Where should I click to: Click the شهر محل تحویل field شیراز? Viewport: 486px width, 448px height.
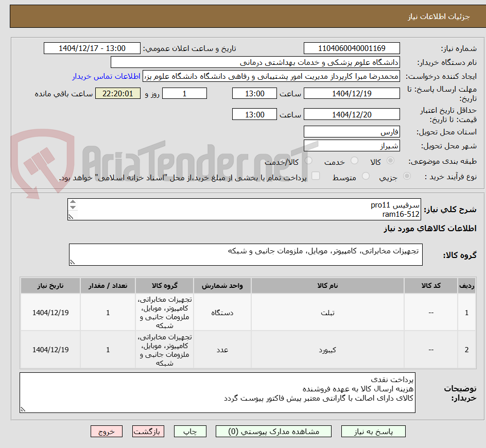(x=352, y=146)
